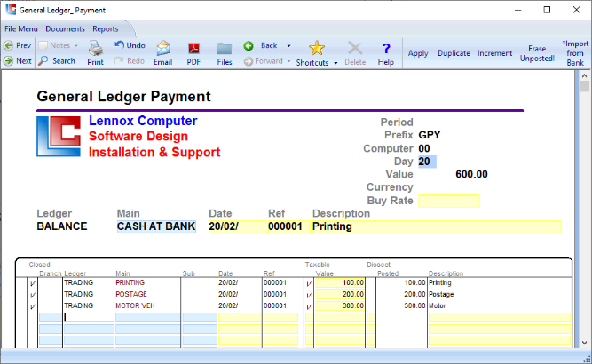Open the File Menu
The image size is (592, 364).
coord(21,28)
